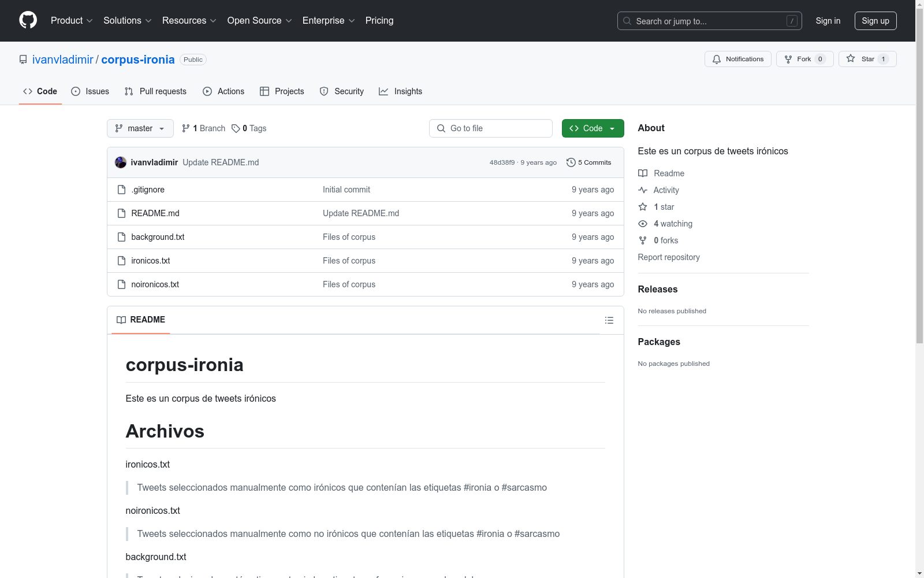The height and width of the screenshot is (578, 924).
Task: Open the 1 Branch link
Action: click(203, 128)
